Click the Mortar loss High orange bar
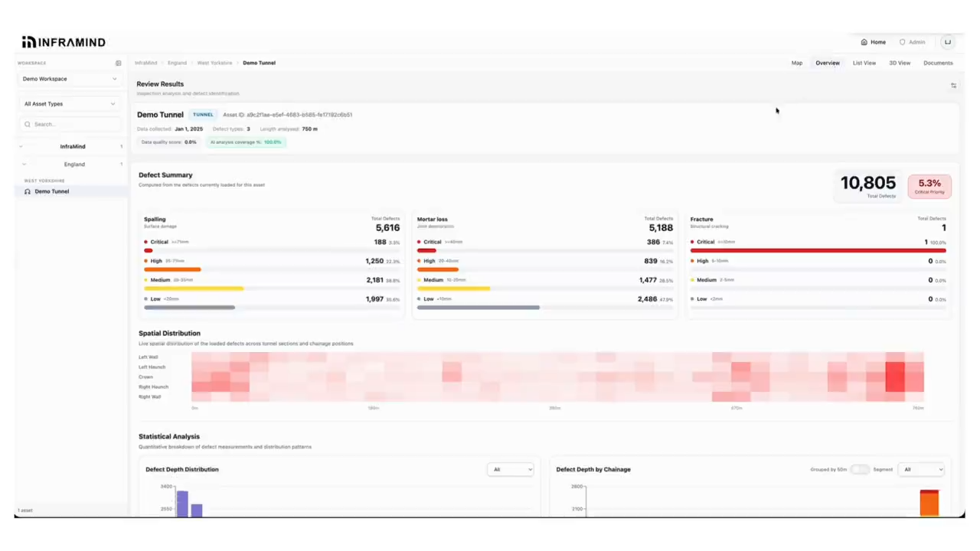 click(x=438, y=269)
